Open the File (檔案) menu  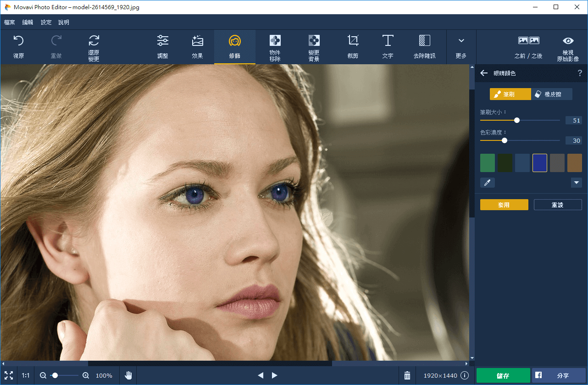pos(9,22)
